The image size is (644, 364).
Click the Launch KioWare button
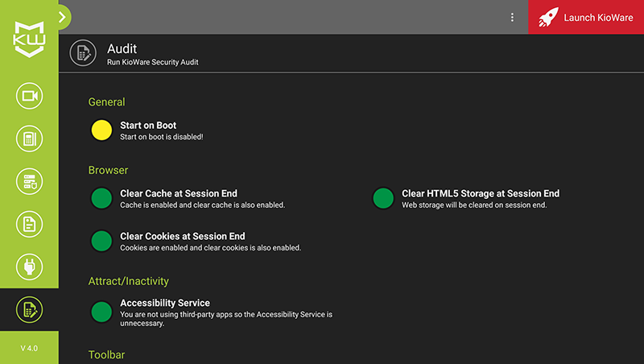(x=586, y=17)
